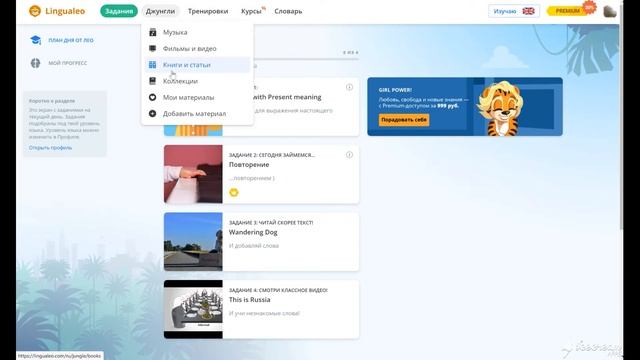Click info icon on Повторение card
640x360 pixels.
(349, 155)
